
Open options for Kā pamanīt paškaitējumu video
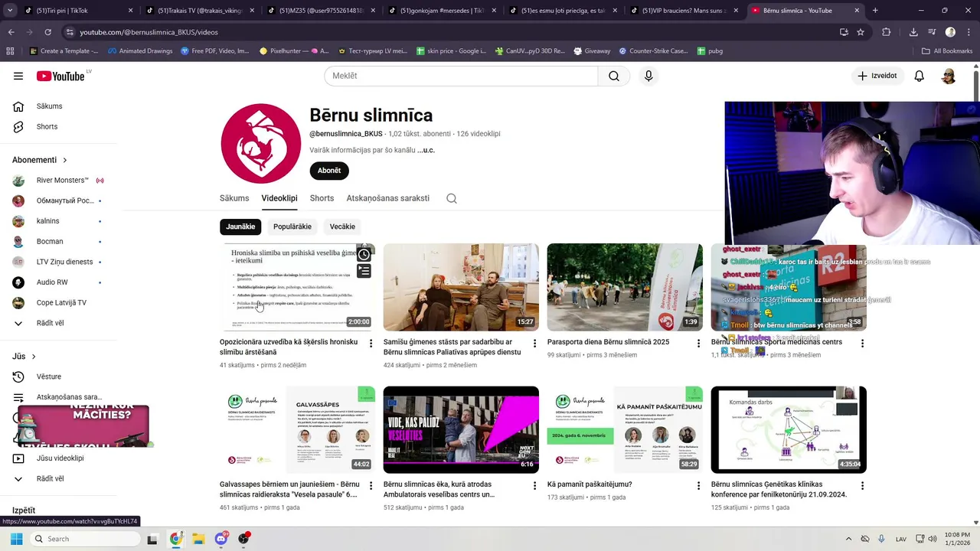point(698,485)
